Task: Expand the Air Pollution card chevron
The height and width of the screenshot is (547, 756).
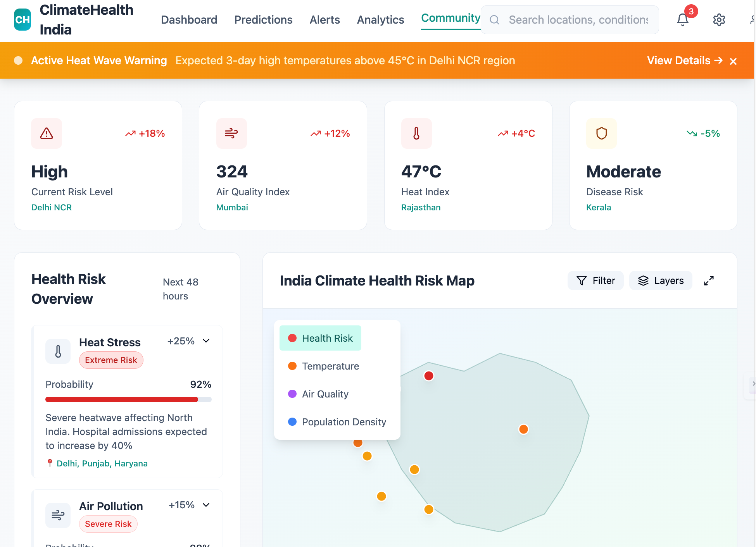Action: click(206, 505)
